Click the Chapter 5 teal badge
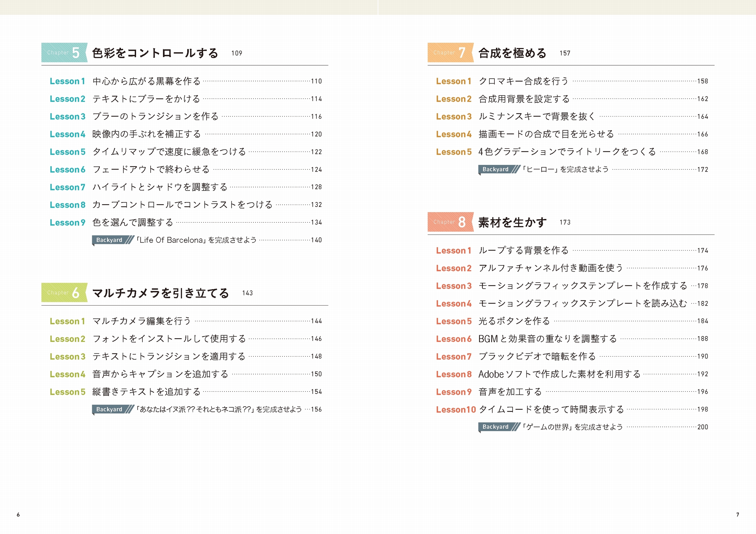The image size is (756, 534). [64, 52]
